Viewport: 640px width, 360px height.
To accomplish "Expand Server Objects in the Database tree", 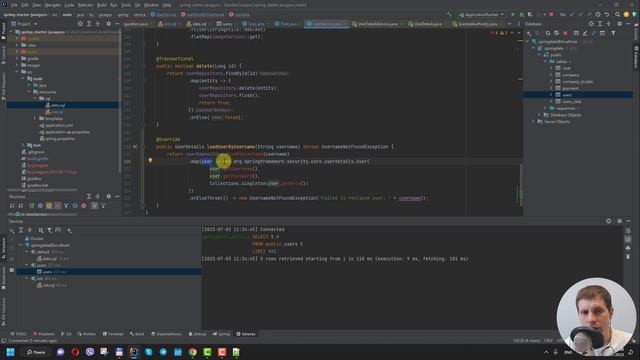I will point(533,122).
